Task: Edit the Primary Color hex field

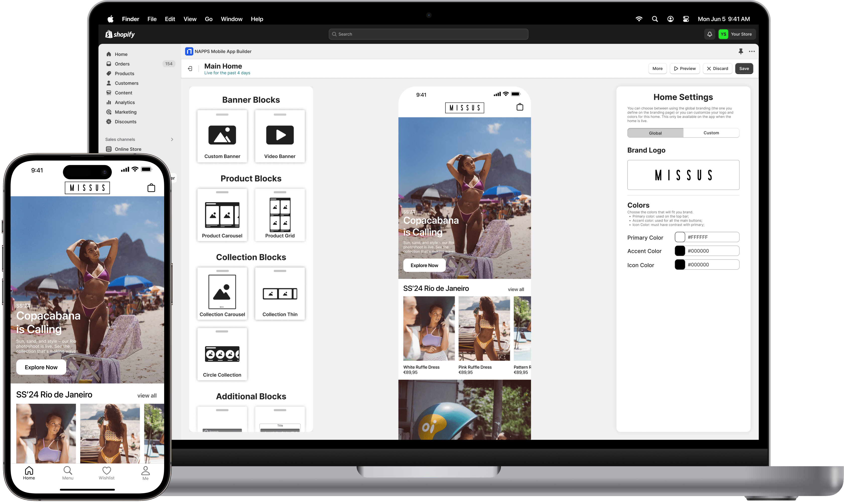Action: 712,237
